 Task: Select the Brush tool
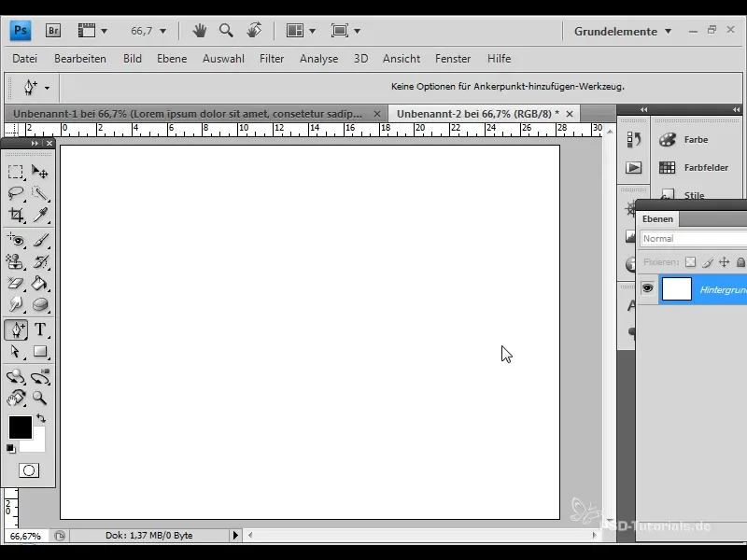pos(40,240)
